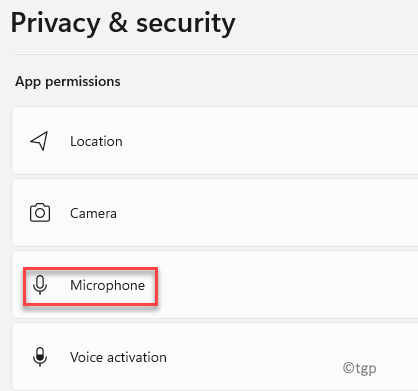Click the red highlighted Microphone box
The image size is (418, 391).
90,286
